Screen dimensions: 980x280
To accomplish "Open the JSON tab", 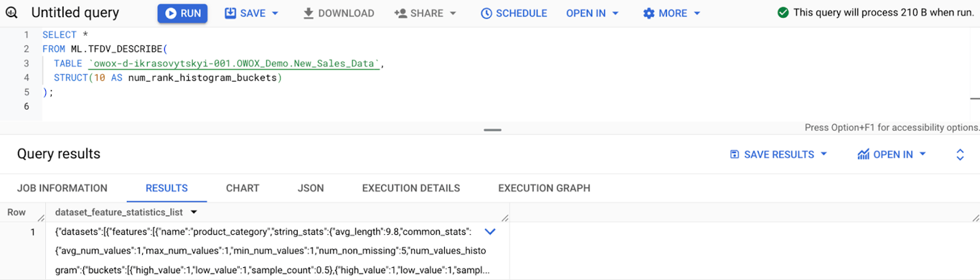I will coord(311,188).
